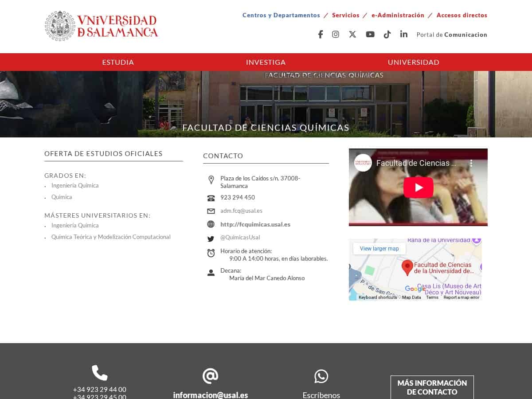Open the Instagram icon in header
The height and width of the screenshot is (399, 532).
point(336,35)
